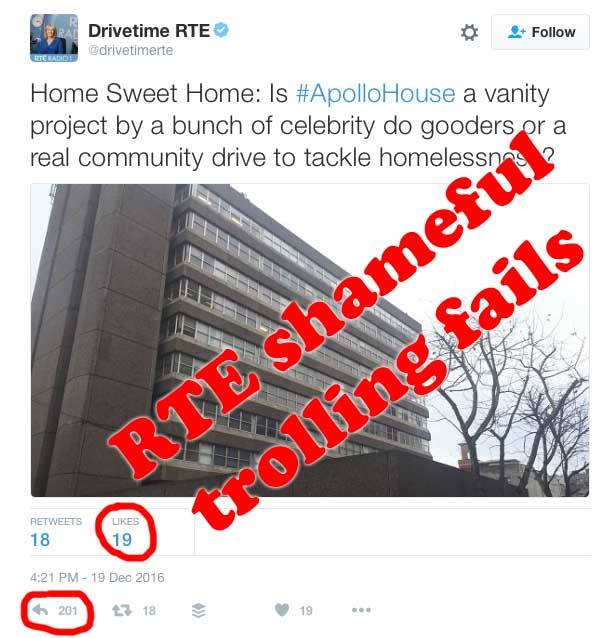The width and height of the screenshot is (614, 638).
Task: Like the tweet with the heart icon
Action: pos(282,610)
